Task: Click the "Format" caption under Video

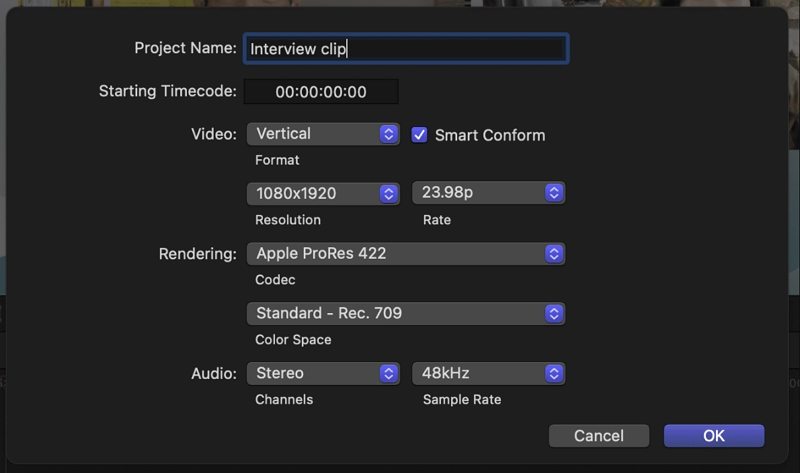Action: pos(277,160)
